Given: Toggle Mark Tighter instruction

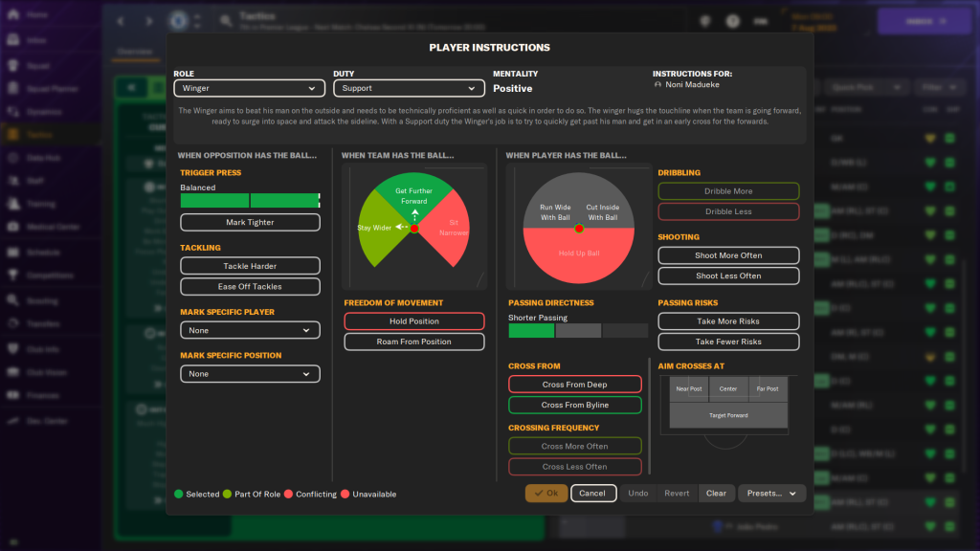Looking at the screenshot, I should click(250, 222).
